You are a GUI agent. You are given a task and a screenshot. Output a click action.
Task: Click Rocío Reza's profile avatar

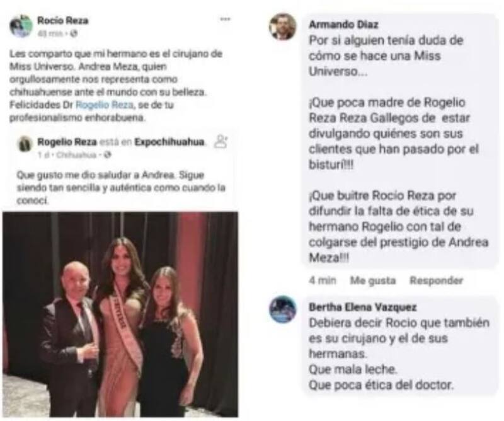pos(21,26)
